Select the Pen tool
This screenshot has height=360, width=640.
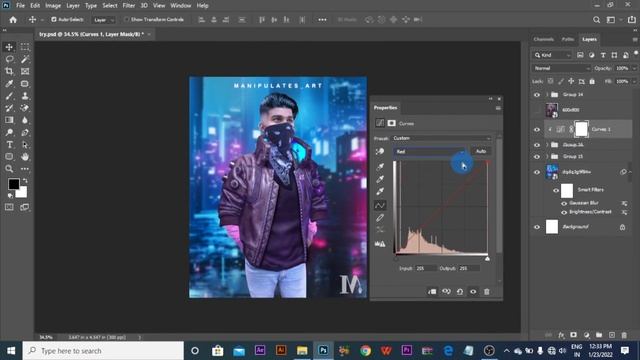[x=25, y=132]
